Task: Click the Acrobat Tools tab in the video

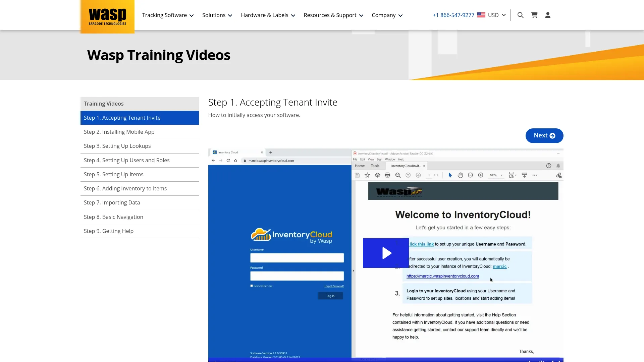Action: 375,166
